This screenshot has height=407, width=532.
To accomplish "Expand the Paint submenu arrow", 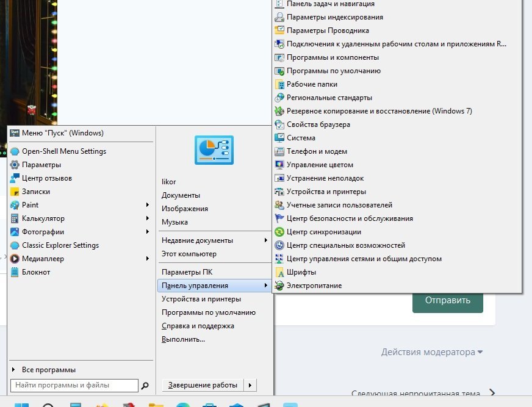I will coord(148,204).
